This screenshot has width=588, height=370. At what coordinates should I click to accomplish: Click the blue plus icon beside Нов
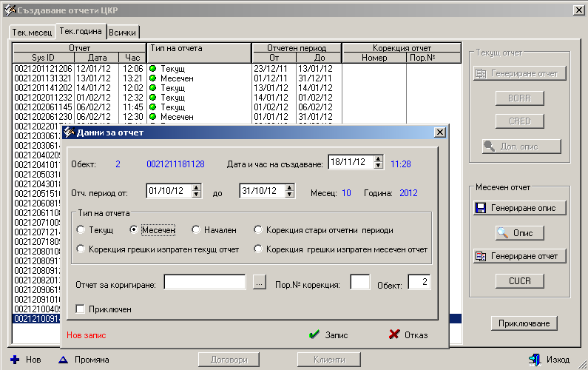[x=15, y=360]
